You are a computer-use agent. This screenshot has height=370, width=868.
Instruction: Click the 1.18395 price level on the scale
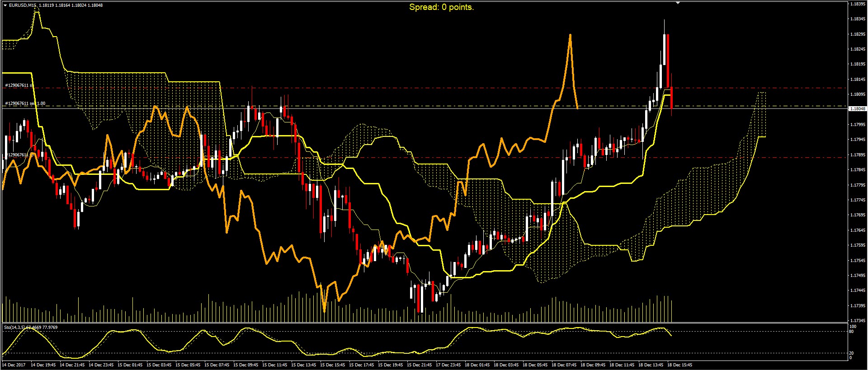[x=858, y=4]
